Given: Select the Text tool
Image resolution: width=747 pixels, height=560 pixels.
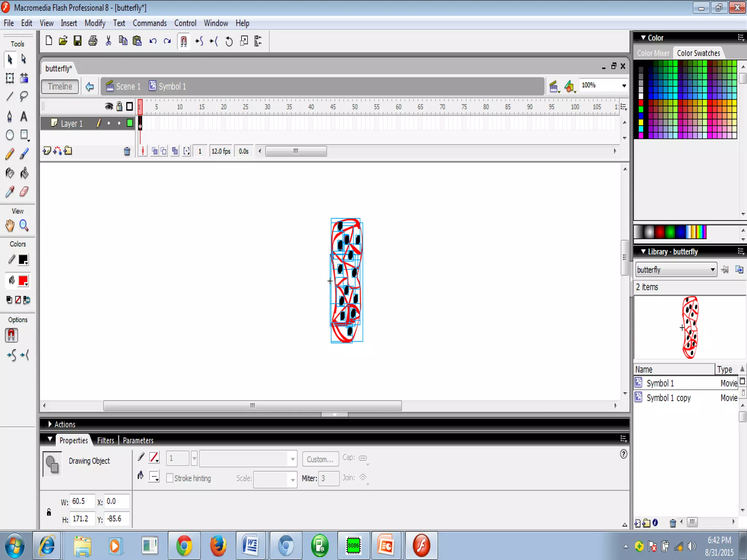Looking at the screenshot, I should pos(24,116).
